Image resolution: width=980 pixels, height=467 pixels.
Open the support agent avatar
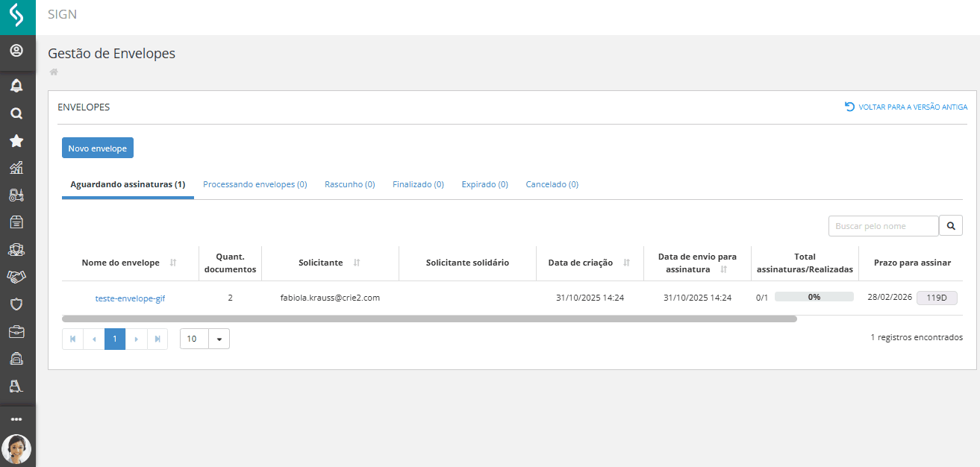(x=16, y=449)
